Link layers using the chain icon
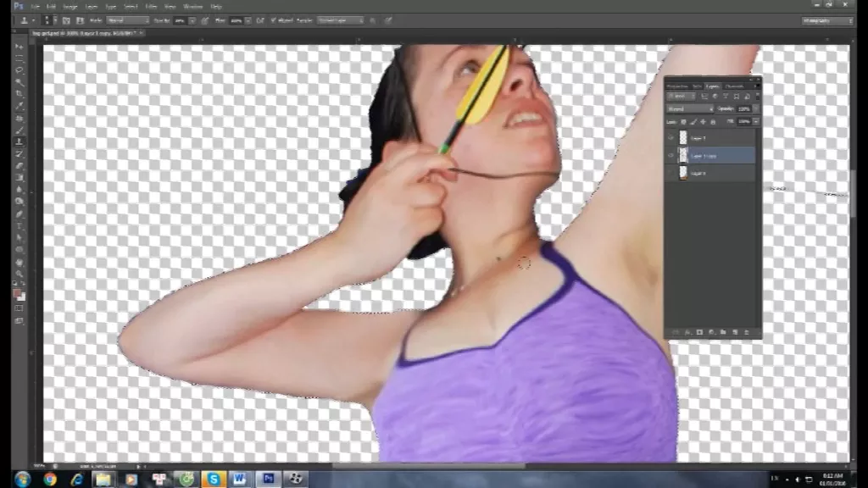This screenshot has width=868, height=488. pyautogui.click(x=675, y=332)
